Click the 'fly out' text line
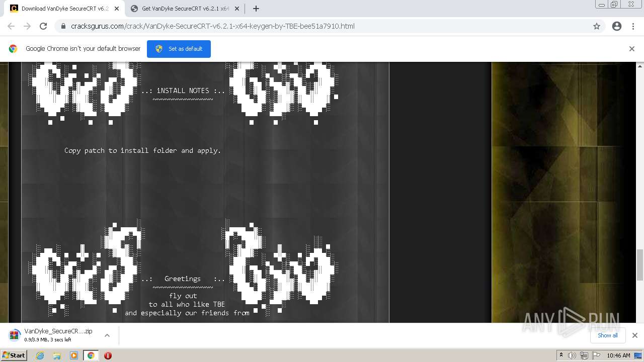The width and height of the screenshot is (644, 362). point(183,296)
